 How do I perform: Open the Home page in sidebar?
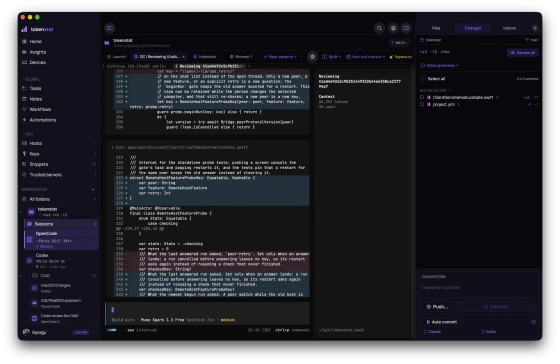(x=35, y=41)
